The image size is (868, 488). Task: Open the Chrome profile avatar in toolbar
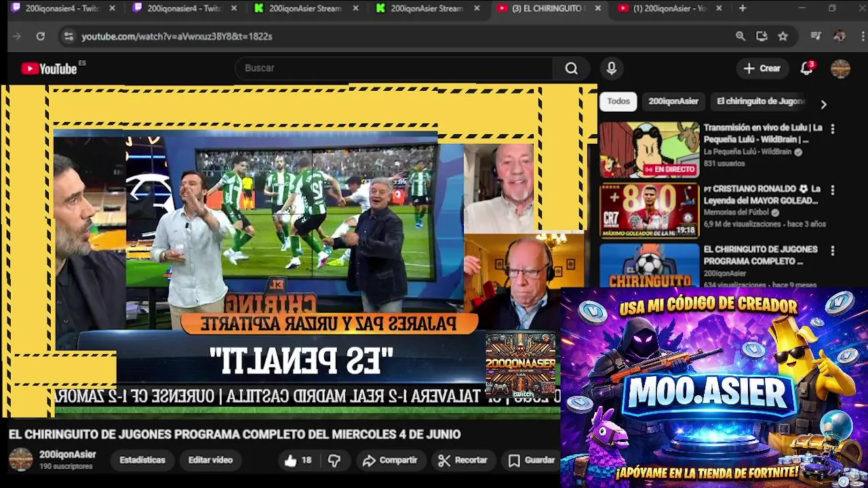point(840,37)
